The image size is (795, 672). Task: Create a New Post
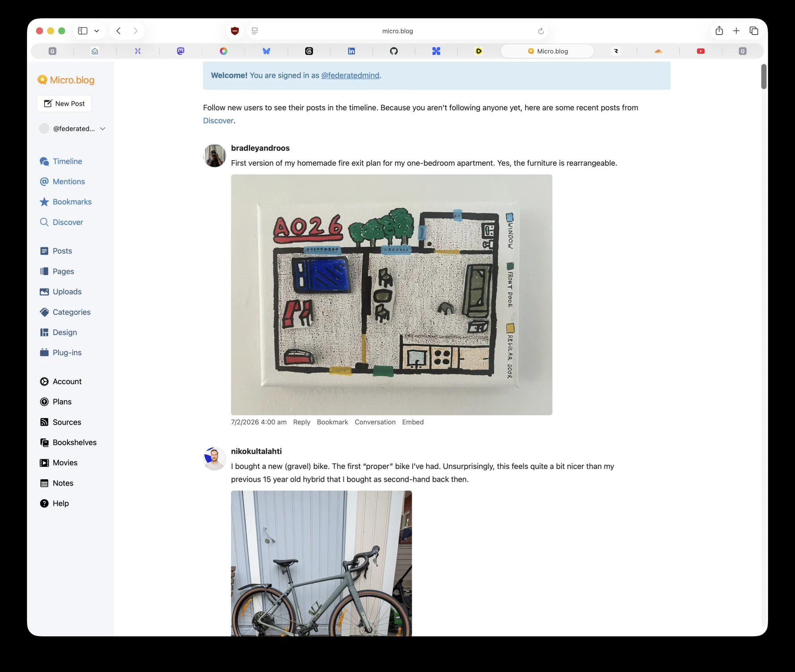click(x=64, y=104)
